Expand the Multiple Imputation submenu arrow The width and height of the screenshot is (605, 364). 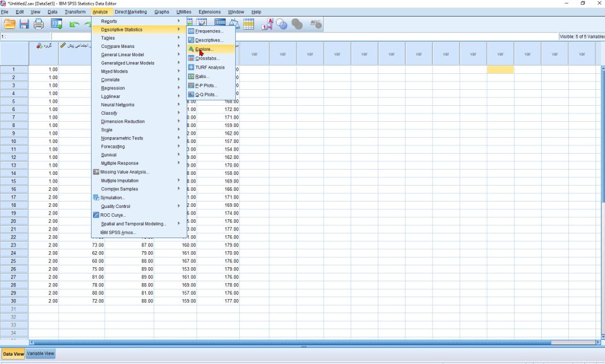[x=178, y=180]
